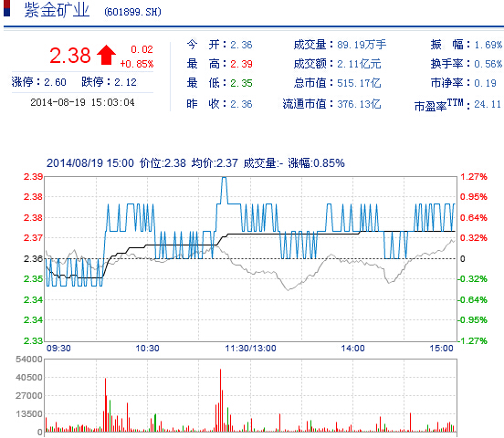Click the 13500 volume axis label
This screenshot has height=438, width=504.
[x=29, y=414]
